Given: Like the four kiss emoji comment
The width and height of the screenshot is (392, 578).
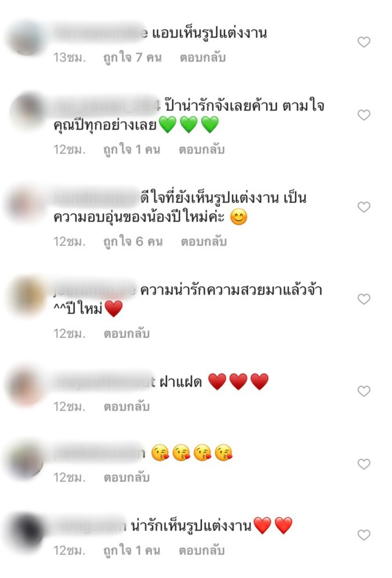Looking at the screenshot, I should coord(364,464).
